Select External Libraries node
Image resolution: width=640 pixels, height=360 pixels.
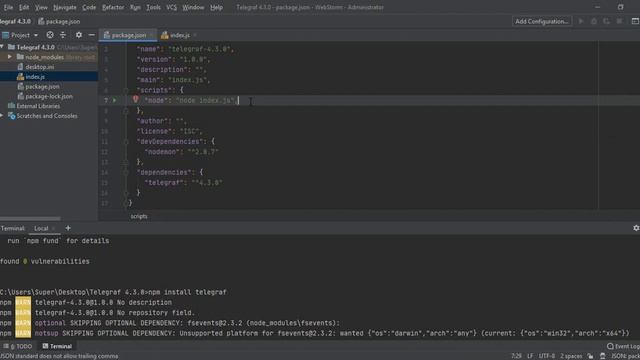(38, 106)
